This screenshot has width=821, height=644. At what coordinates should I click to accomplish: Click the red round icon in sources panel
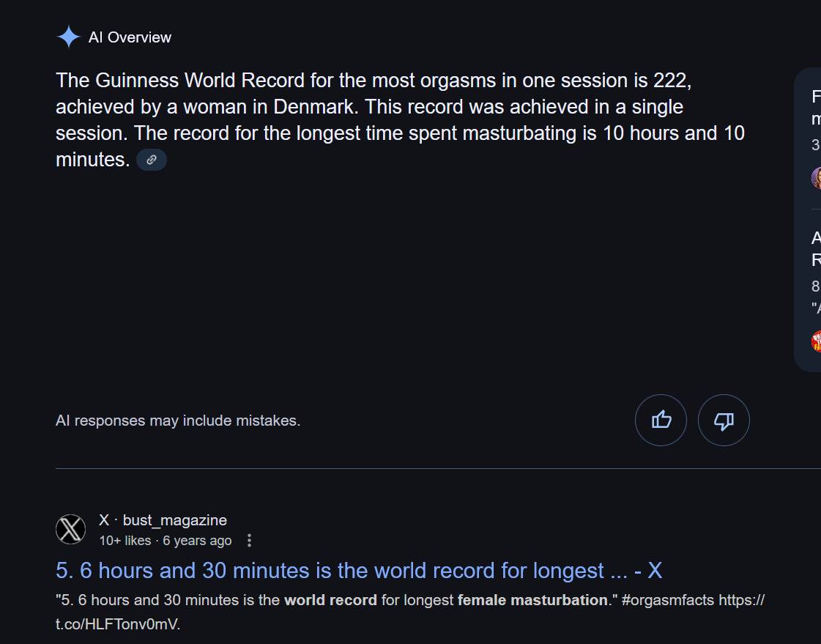(x=817, y=341)
